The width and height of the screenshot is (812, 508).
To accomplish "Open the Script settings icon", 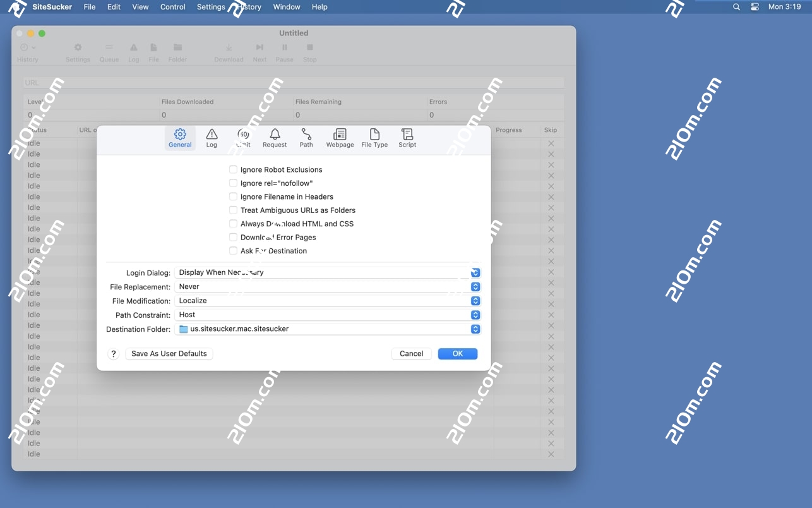I will coord(407,138).
